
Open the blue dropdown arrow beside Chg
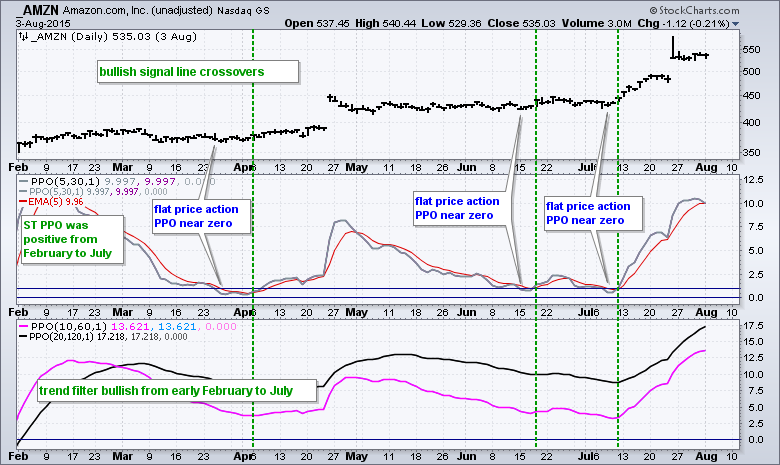(x=736, y=24)
